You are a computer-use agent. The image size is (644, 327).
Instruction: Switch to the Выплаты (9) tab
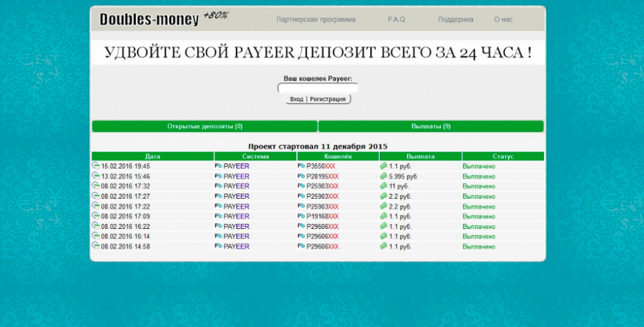(x=431, y=126)
